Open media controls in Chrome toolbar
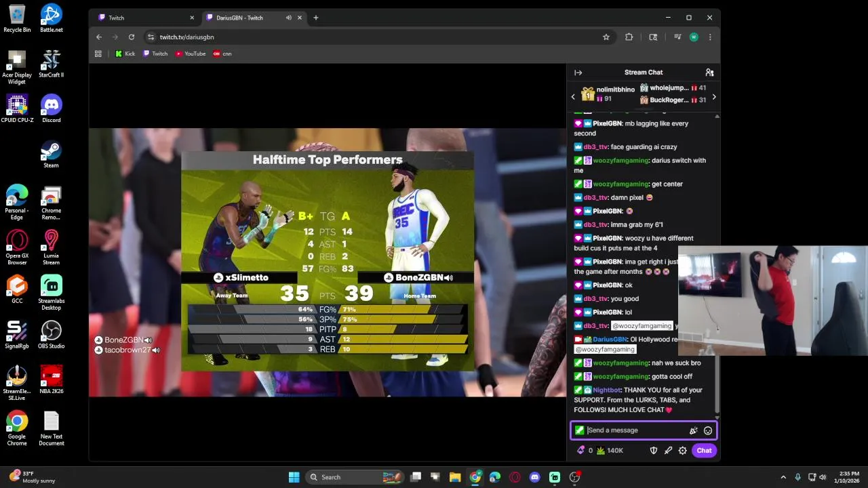 point(677,37)
